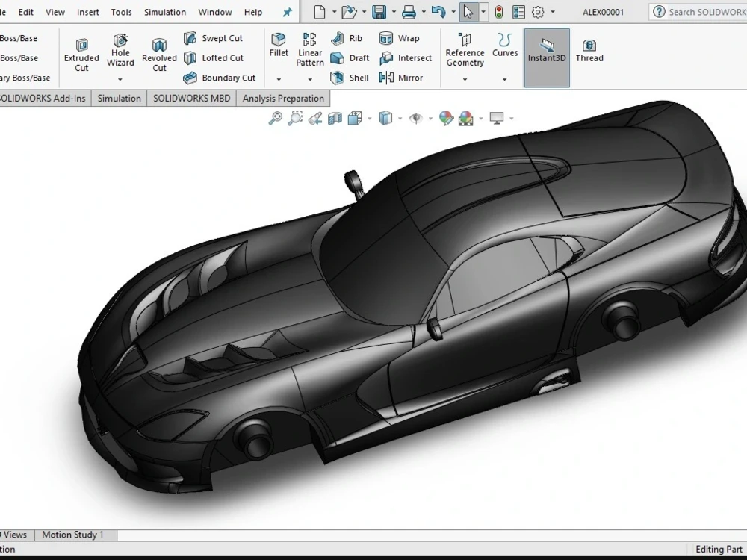Toggle Hide/Show Items eye icon

[416, 118]
